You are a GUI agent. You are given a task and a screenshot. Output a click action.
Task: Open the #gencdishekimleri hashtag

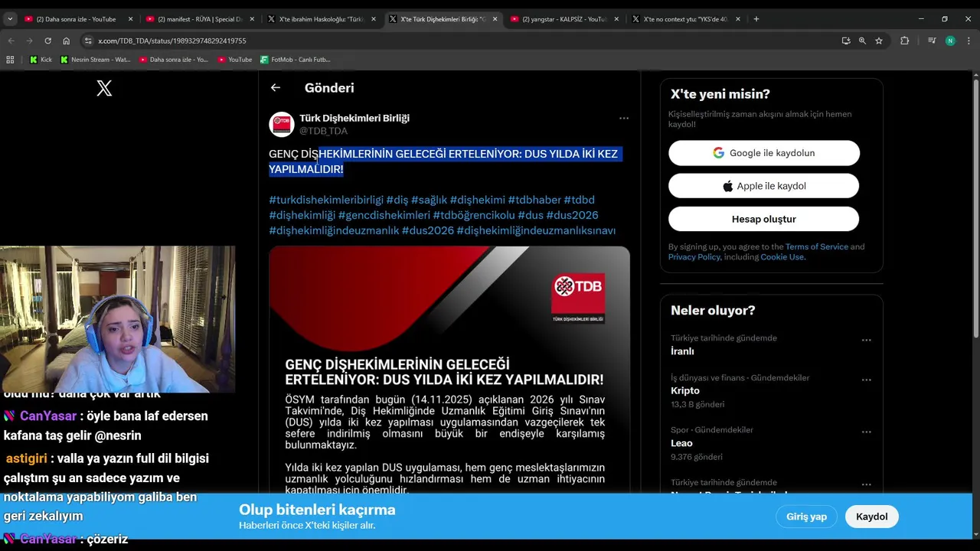point(384,215)
